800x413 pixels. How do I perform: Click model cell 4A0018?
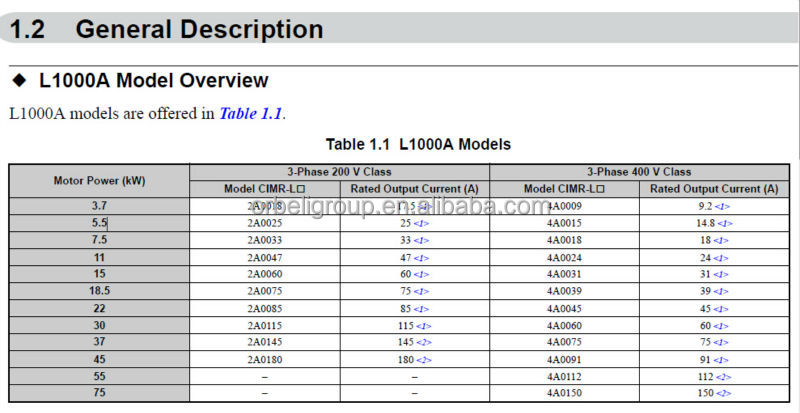click(564, 240)
